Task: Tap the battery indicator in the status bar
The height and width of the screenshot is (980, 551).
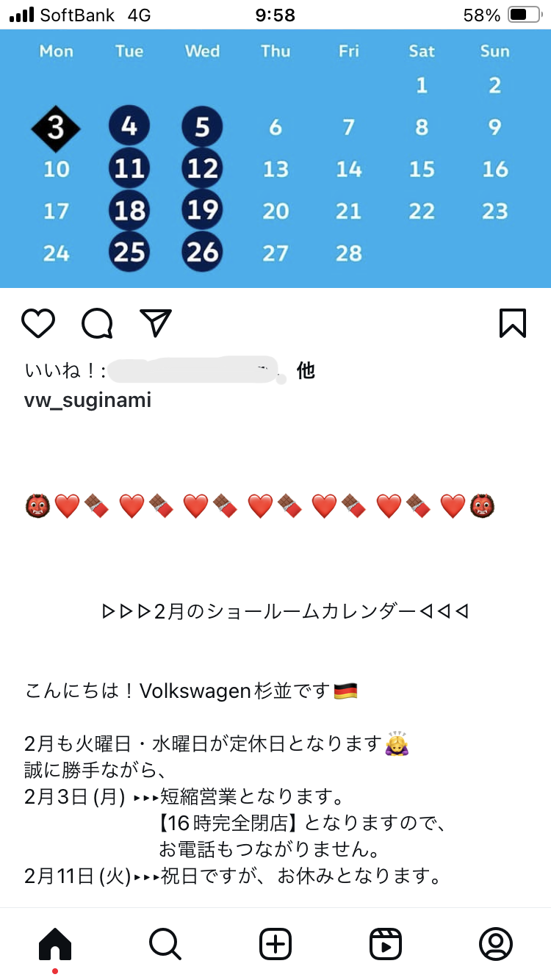Action: [x=523, y=15]
